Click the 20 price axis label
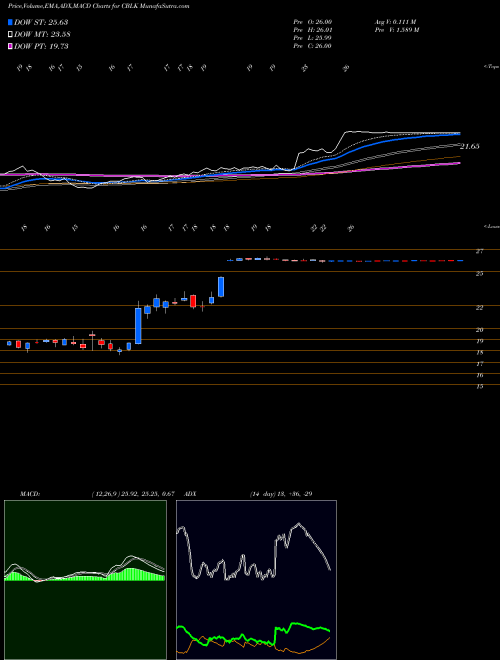 click(479, 330)
